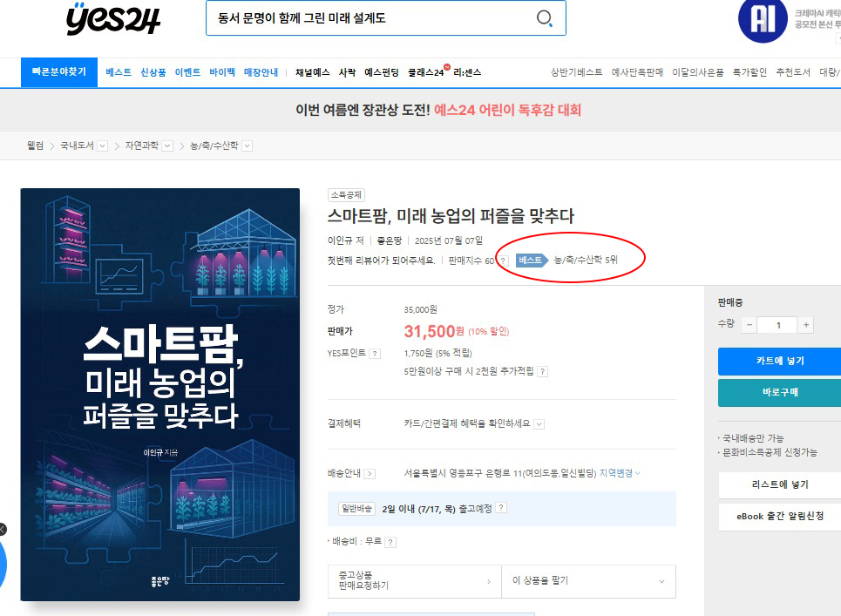Viewport: 841px width, 616px height.
Task: Decrease quantity with the minus button
Action: [749, 325]
